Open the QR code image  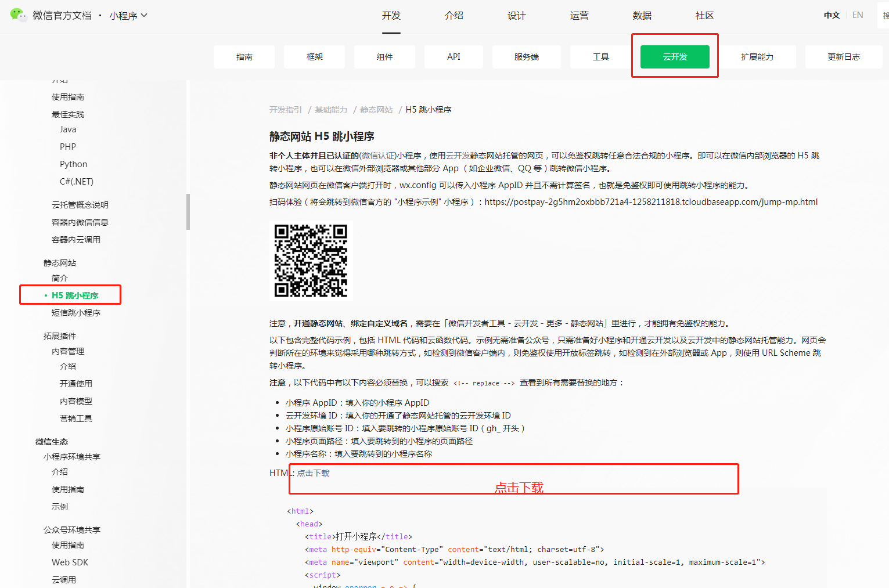point(311,261)
